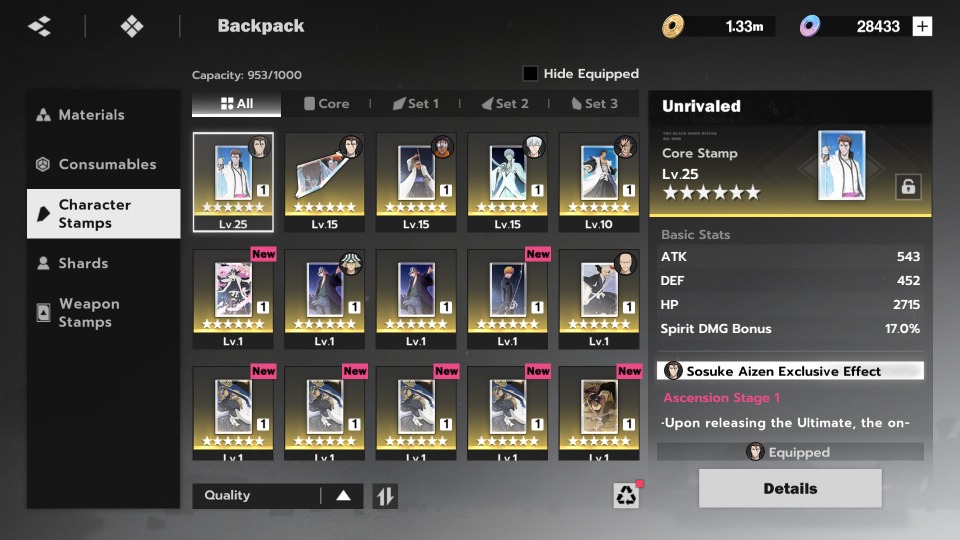Click the Details button

[x=790, y=489]
